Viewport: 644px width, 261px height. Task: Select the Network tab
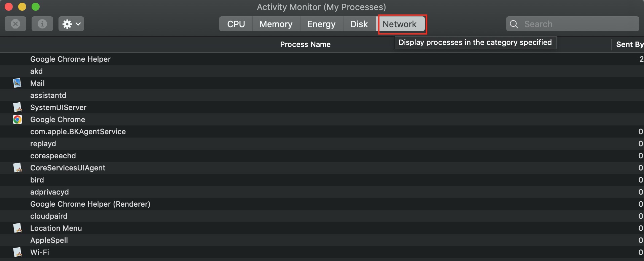[x=400, y=24]
